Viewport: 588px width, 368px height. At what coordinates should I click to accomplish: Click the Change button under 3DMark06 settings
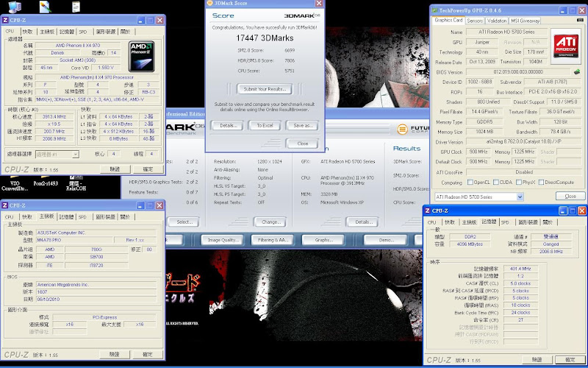pos(270,222)
